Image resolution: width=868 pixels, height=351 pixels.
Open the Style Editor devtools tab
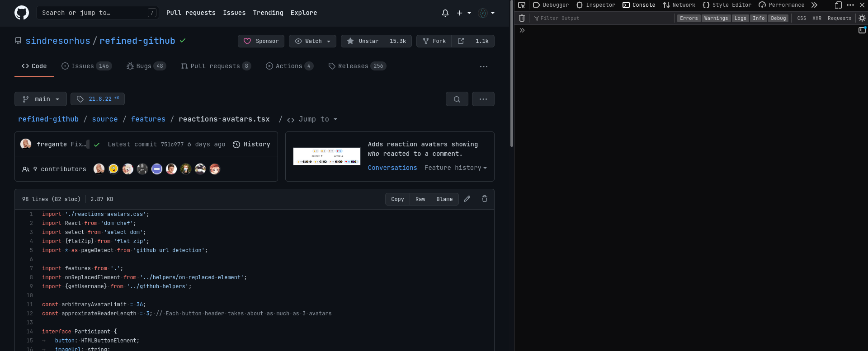tap(727, 5)
